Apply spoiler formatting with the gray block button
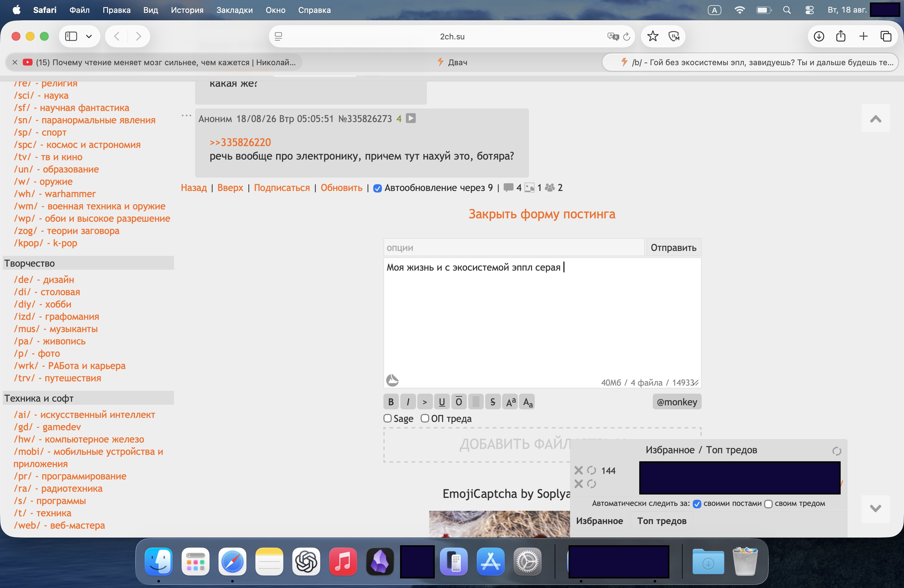Image resolution: width=904 pixels, height=588 pixels. tap(476, 402)
